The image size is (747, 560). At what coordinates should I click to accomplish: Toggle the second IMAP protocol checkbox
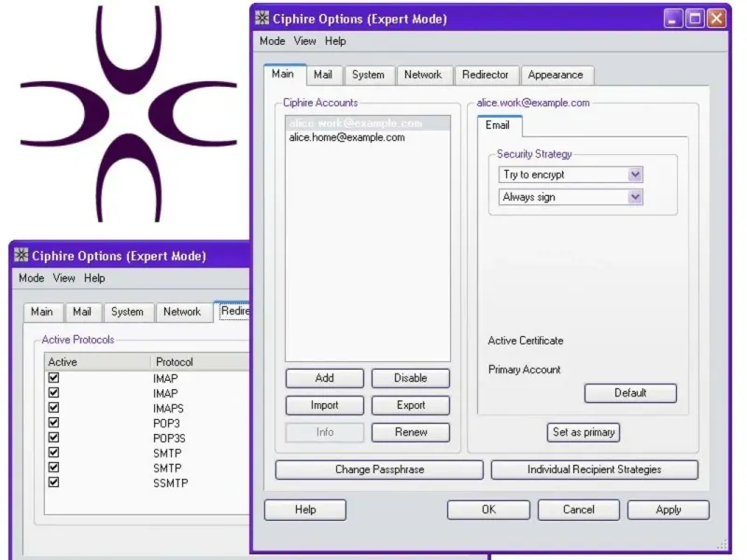(54, 392)
